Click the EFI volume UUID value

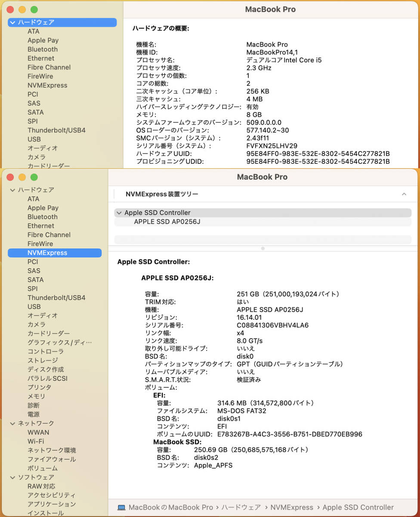290,434
